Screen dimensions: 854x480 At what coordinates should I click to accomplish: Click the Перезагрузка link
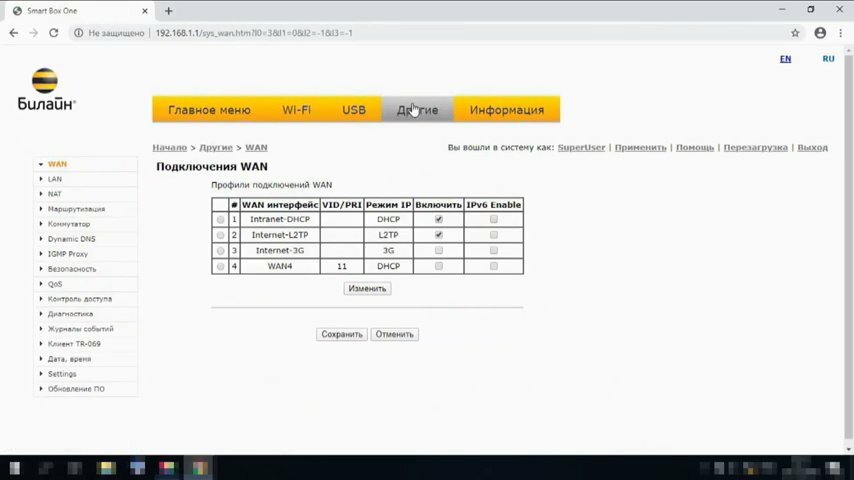pos(755,148)
